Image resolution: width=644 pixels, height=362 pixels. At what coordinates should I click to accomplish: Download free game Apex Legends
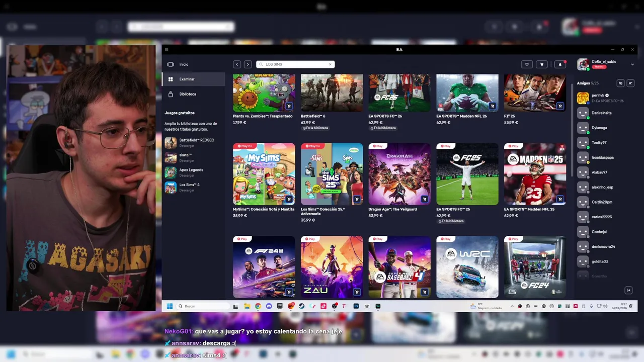[x=193, y=172]
